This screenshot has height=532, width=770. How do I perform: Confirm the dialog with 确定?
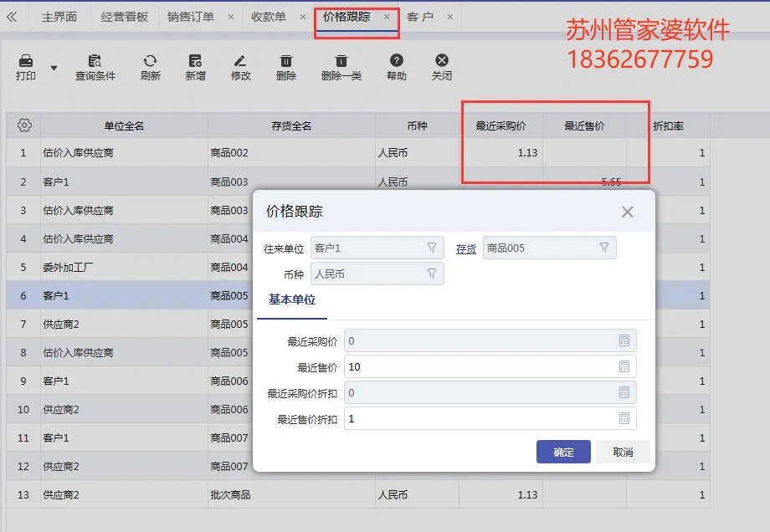[563, 451]
